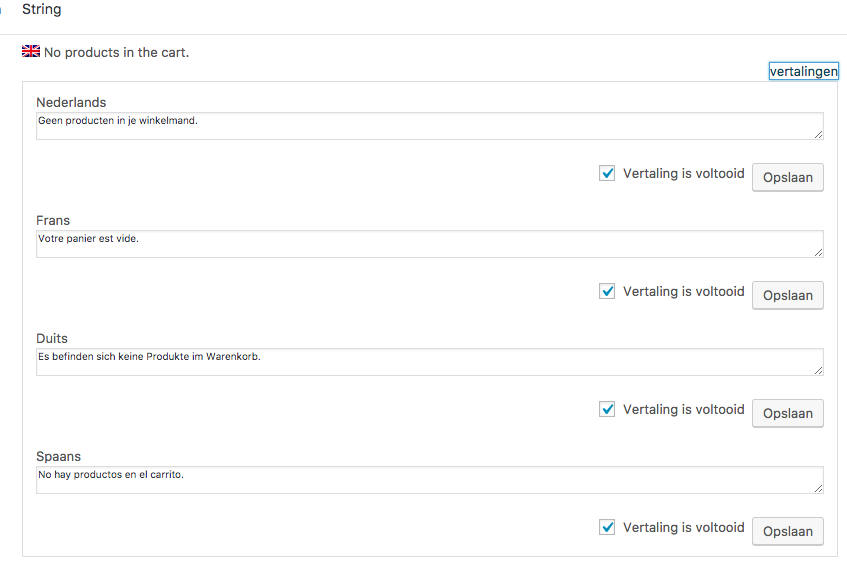847x565 pixels.
Task: Click the Frans textarea resize grip
Action: pyautogui.click(x=818, y=252)
